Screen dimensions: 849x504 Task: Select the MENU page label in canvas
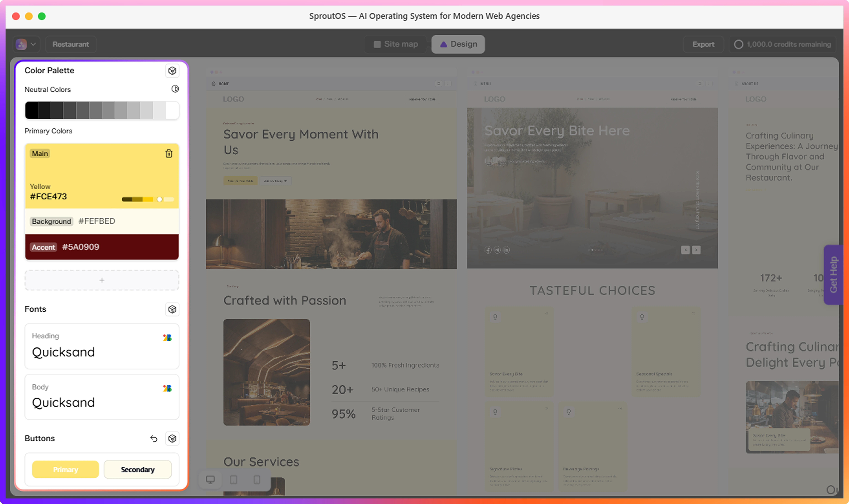(485, 84)
